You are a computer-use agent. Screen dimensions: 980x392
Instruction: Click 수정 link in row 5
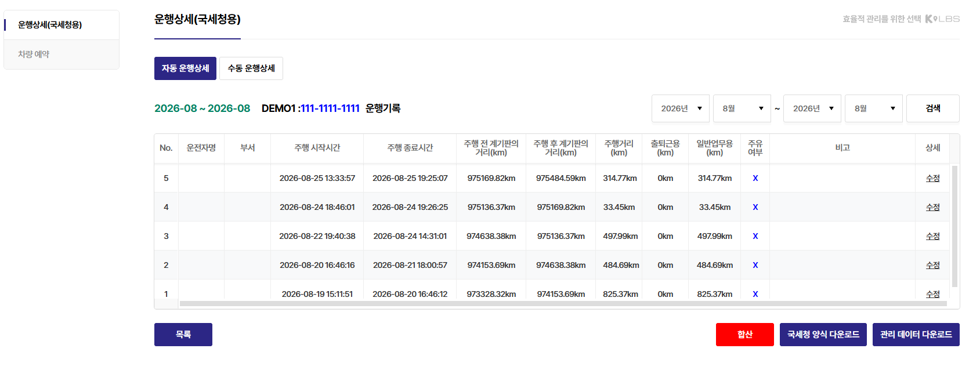[933, 178]
